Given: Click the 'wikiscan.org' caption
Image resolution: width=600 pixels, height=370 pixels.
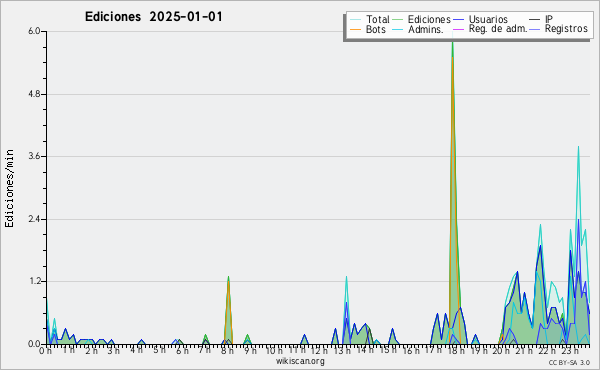Looking at the screenshot, I should coord(300,361).
